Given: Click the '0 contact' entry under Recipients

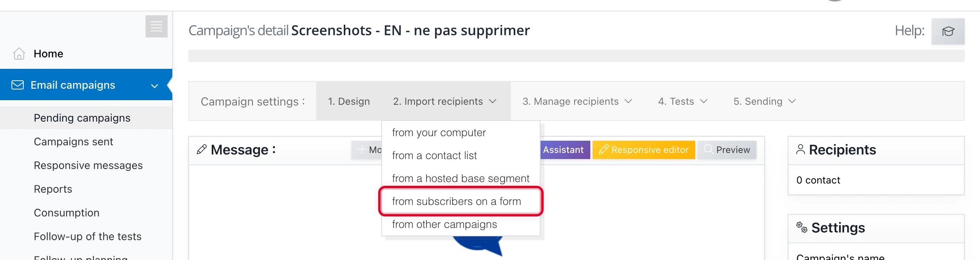Looking at the screenshot, I should 818,180.
